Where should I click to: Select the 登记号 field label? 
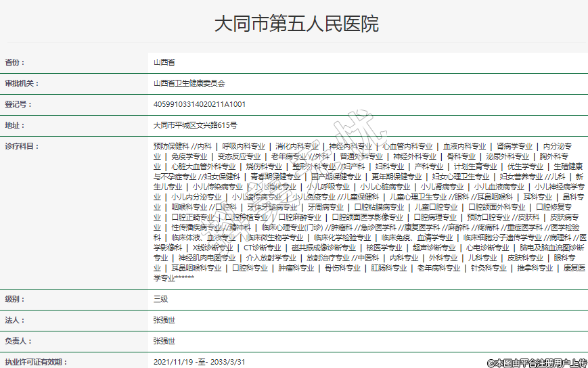click(x=18, y=104)
